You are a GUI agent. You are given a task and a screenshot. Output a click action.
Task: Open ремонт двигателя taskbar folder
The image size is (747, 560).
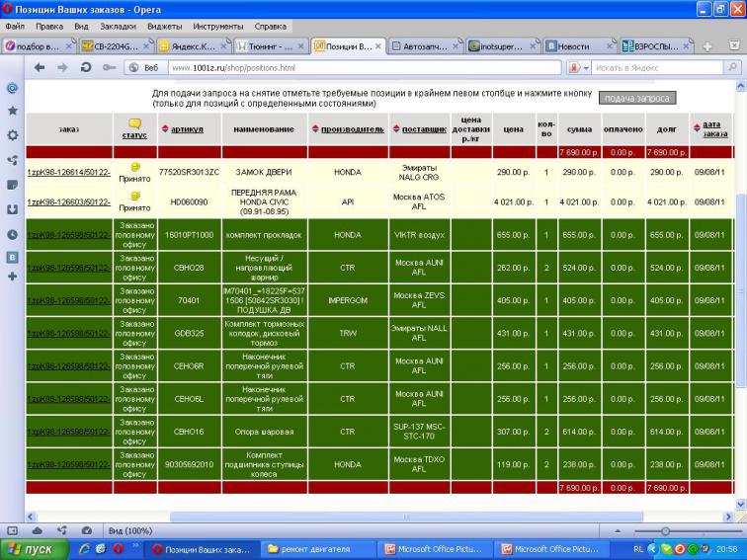[318, 549]
